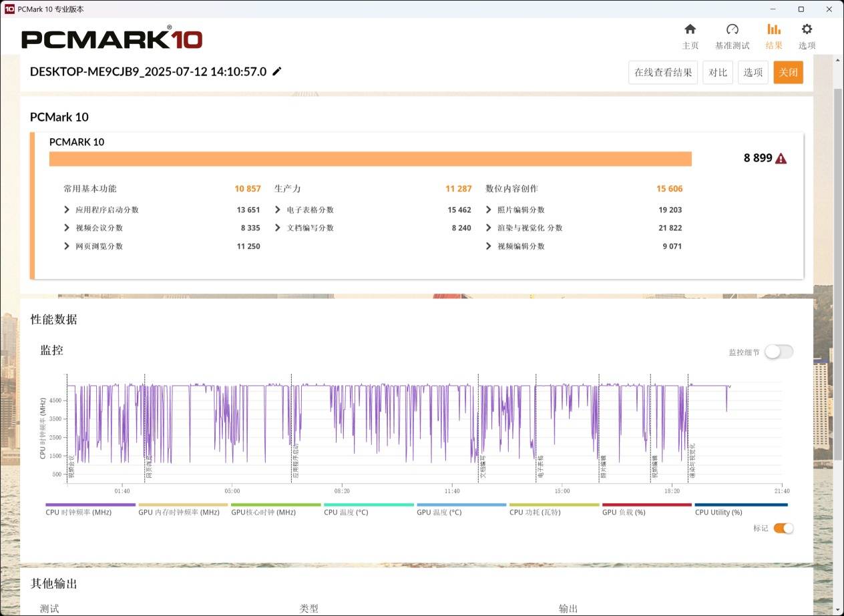The width and height of the screenshot is (844, 616).
Task: Select the 结果 bar chart icon
Action: click(x=774, y=29)
